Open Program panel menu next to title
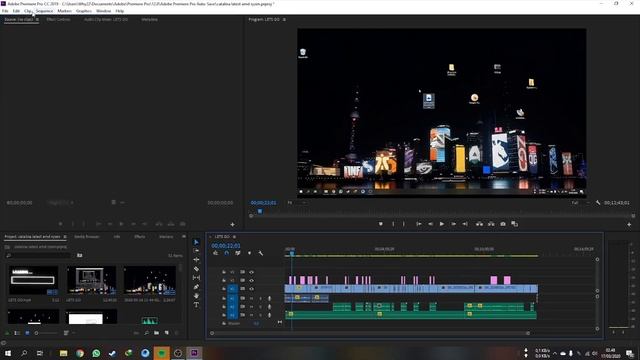640x360 pixels. pos(284,19)
